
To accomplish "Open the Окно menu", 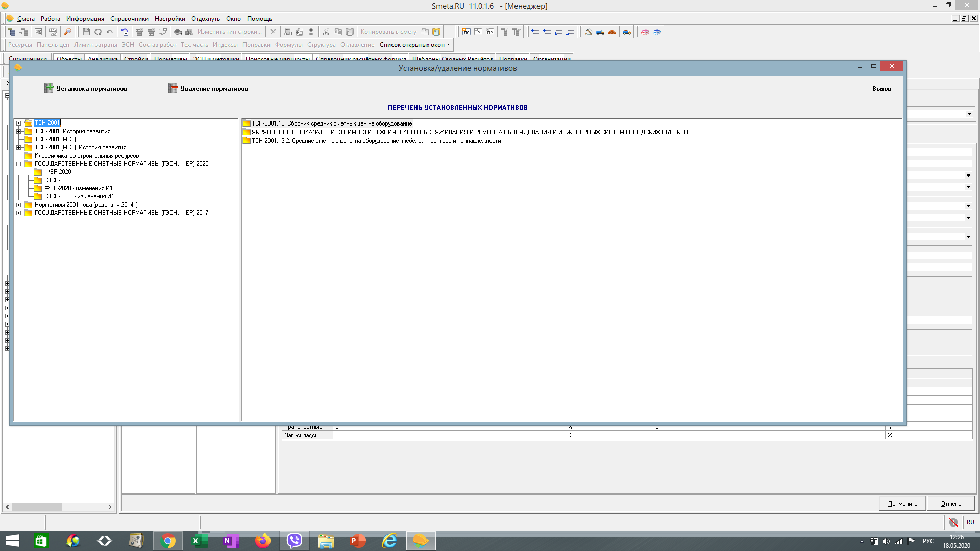I will tap(233, 19).
